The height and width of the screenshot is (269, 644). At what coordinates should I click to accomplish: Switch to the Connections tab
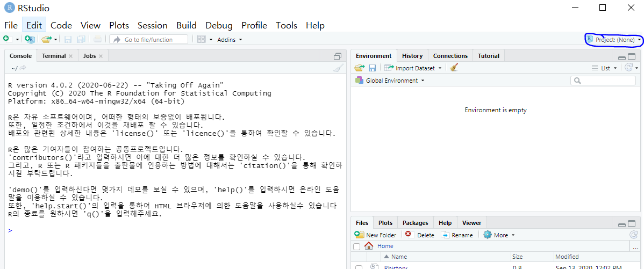pos(450,56)
